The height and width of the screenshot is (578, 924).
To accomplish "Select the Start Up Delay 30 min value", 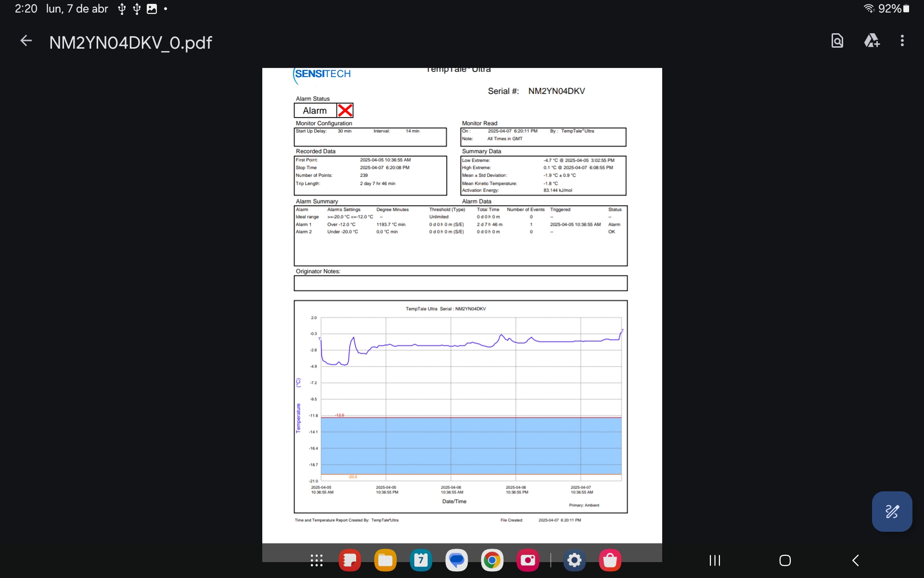I will click(x=345, y=131).
